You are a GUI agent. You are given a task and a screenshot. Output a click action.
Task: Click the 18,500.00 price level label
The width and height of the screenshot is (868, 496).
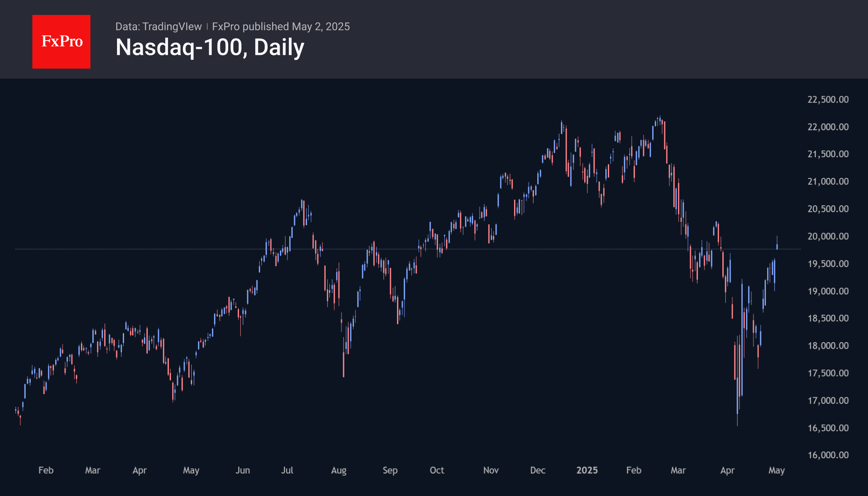[828, 319]
